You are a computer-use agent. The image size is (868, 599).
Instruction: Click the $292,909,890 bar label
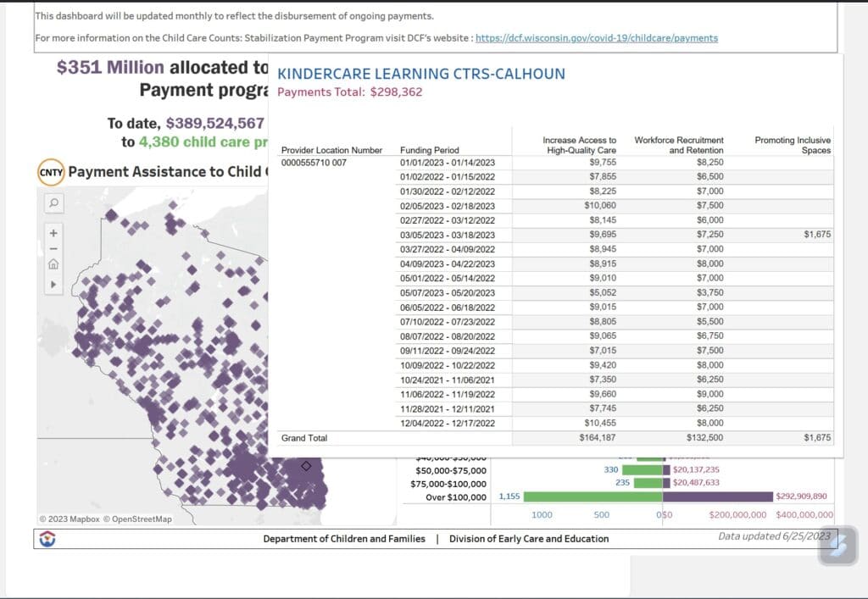pyautogui.click(x=801, y=496)
